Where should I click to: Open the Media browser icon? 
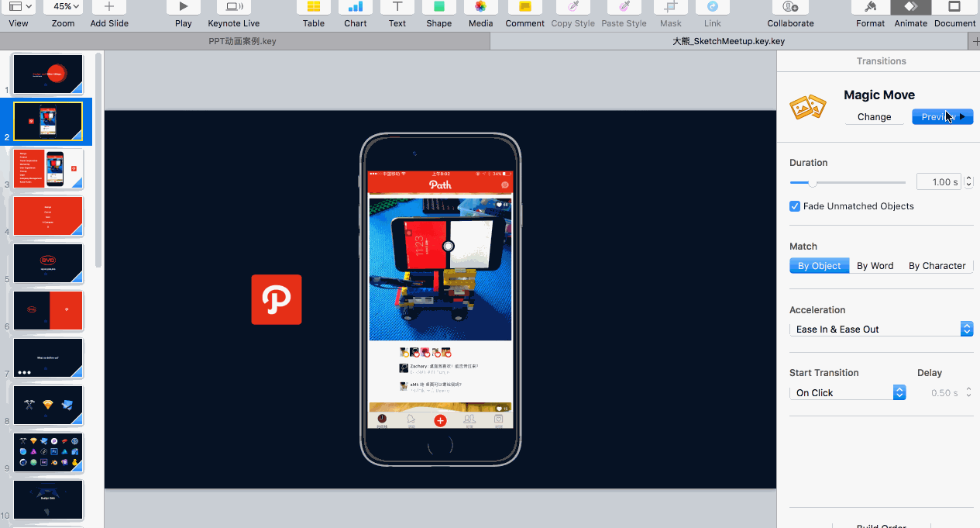(x=480, y=8)
